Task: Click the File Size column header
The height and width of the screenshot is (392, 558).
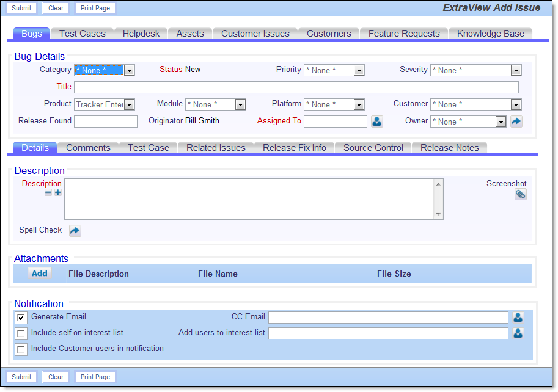Action: [x=394, y=274]
